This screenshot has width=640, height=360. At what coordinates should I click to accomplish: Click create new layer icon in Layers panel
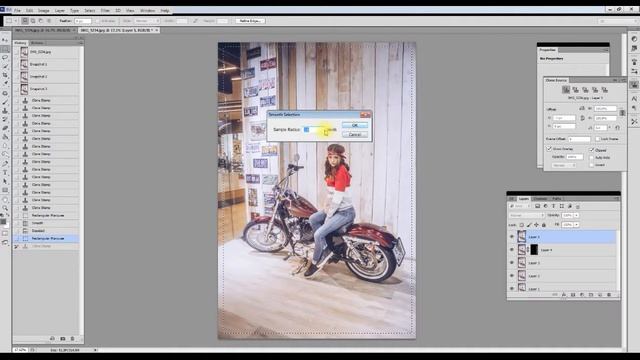(600, 295)
